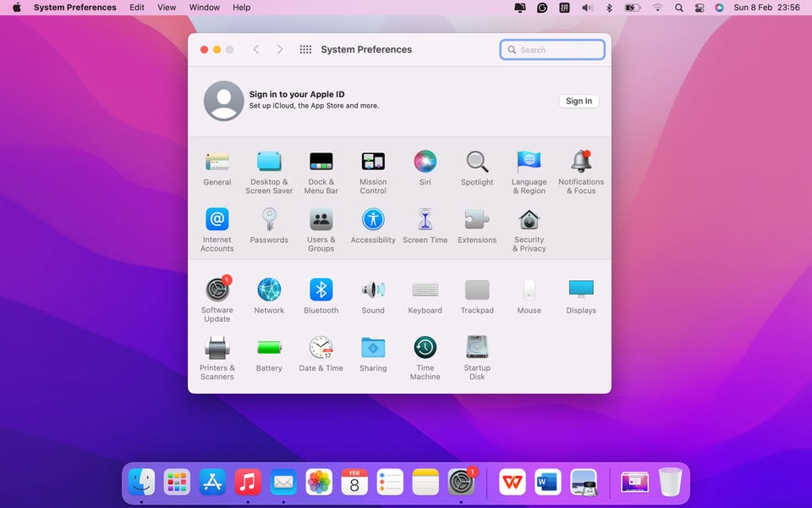The image size is (812, 508).
Task: Open the Window menu in menu bar
Action: pyautogui.click(x=204, y=8)
